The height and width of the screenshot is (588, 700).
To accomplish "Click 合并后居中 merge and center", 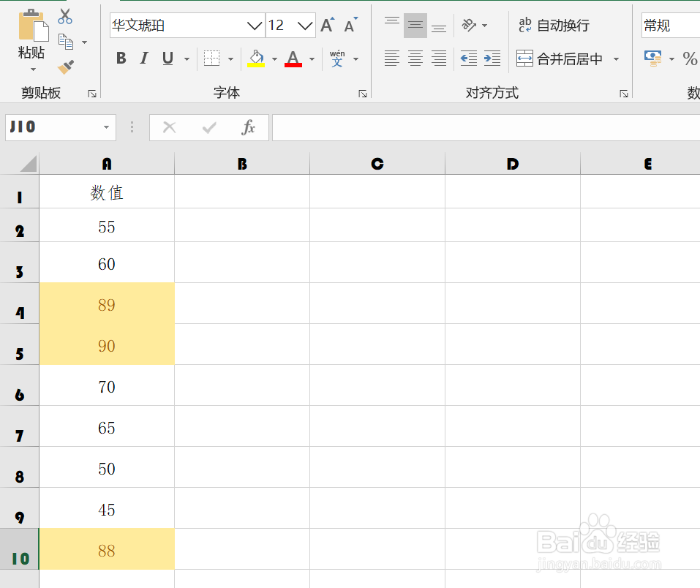I will pos(560,59).
